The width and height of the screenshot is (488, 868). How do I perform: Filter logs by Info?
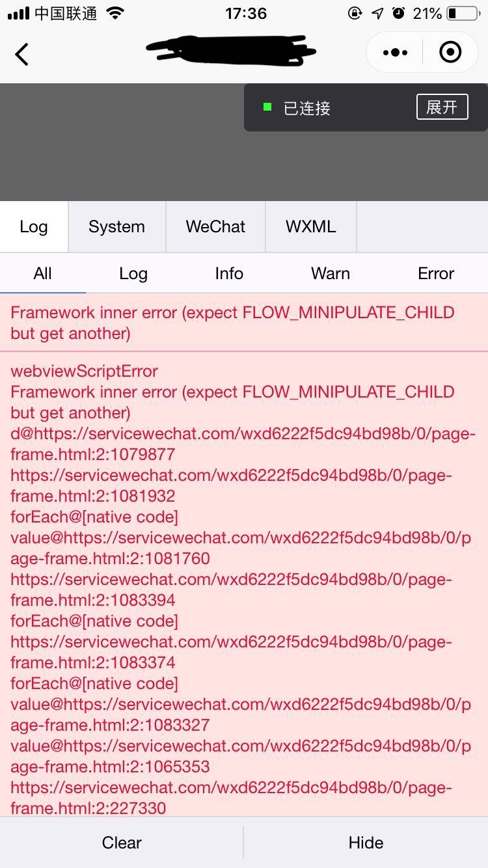coord(229,273)
